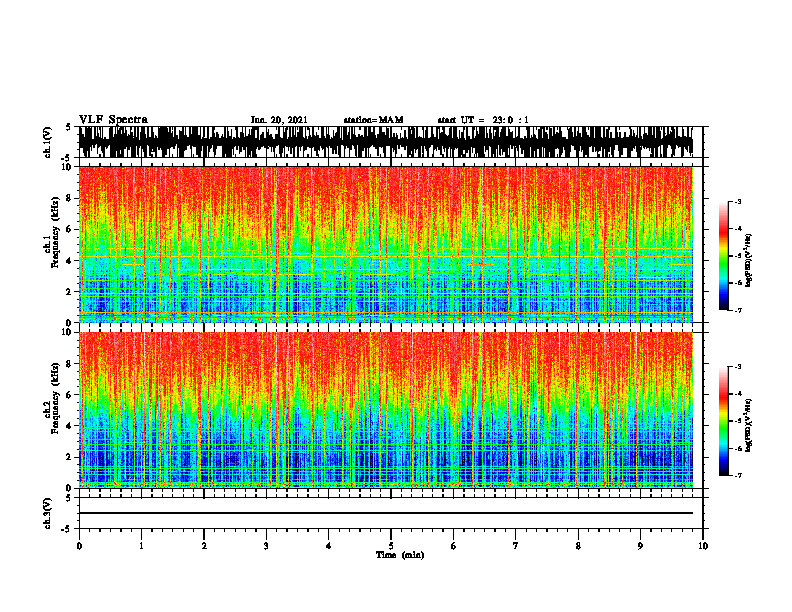Click the "station=MAM" header label
This screenshot has width=792, height=612.
[x=373, y=120]
